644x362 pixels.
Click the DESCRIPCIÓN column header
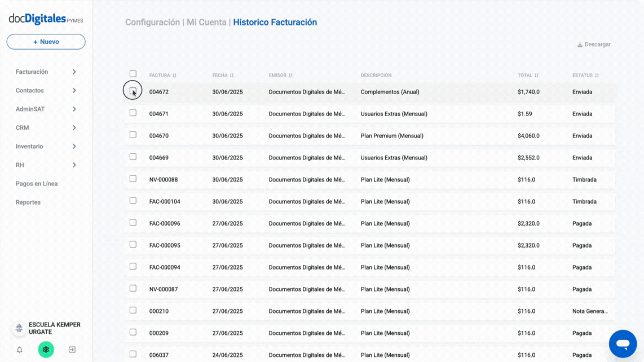[x=376, y=75]
